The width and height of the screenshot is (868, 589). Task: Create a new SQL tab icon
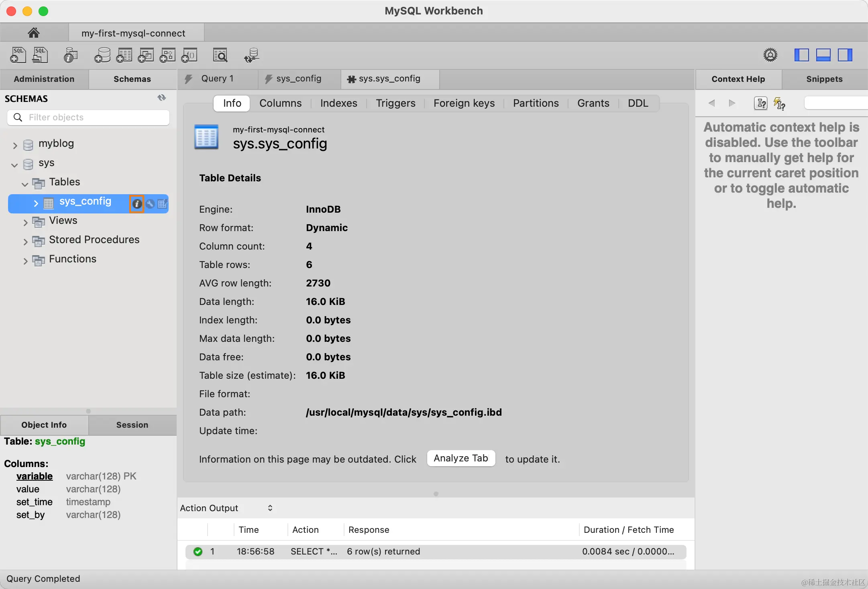tap(18, 55)
